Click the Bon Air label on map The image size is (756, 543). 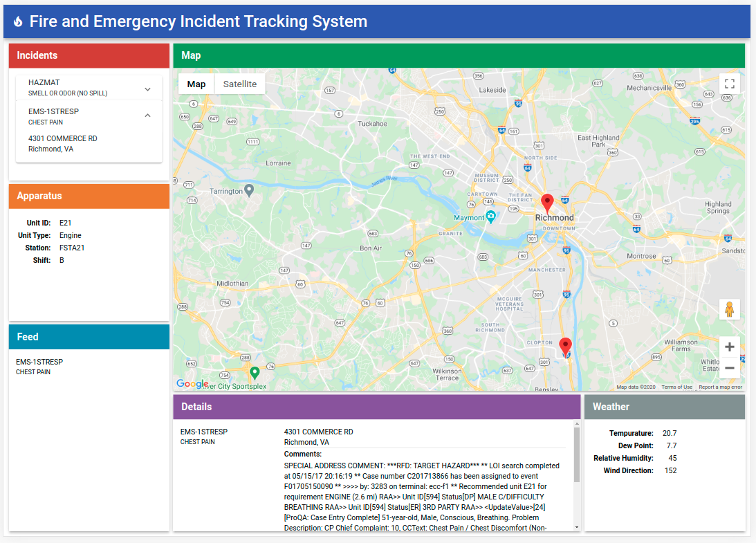371,248
